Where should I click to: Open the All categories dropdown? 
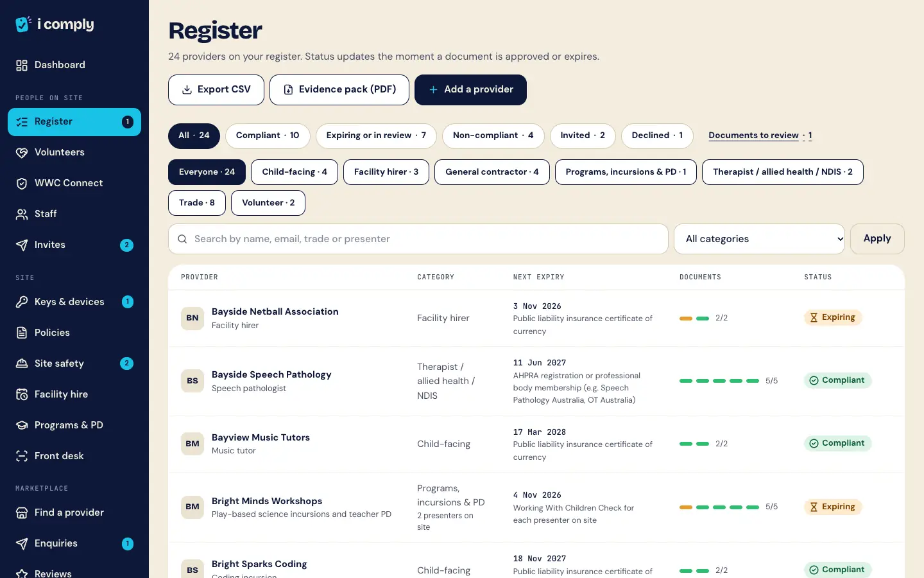point(759,239)
